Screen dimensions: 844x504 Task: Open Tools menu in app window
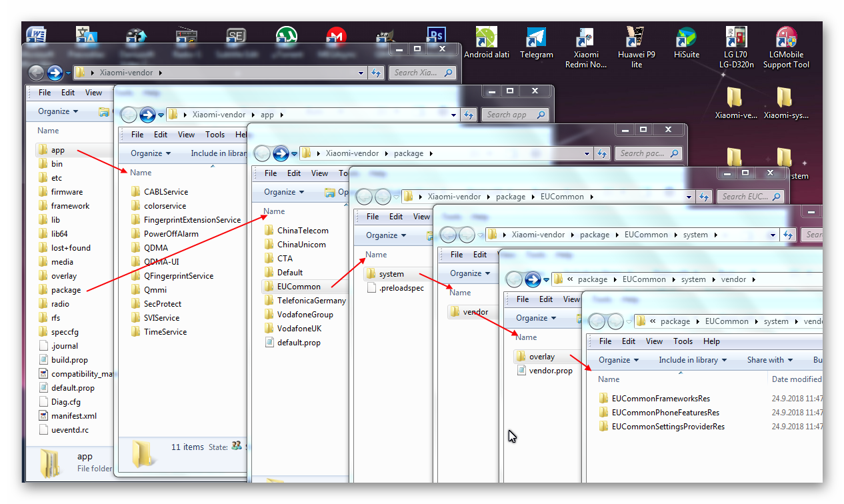click(215, 135)
